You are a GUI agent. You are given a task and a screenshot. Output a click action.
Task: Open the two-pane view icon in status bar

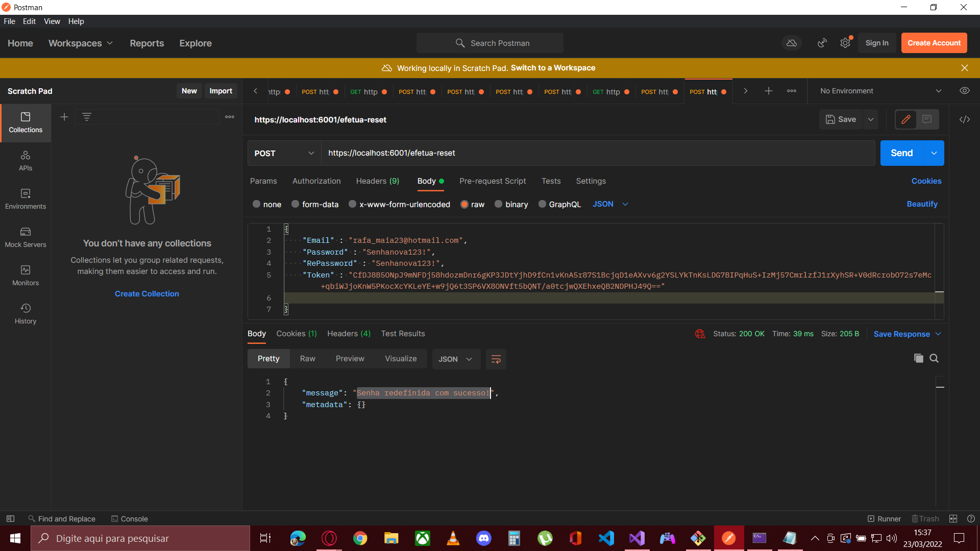tap(953, 519)
